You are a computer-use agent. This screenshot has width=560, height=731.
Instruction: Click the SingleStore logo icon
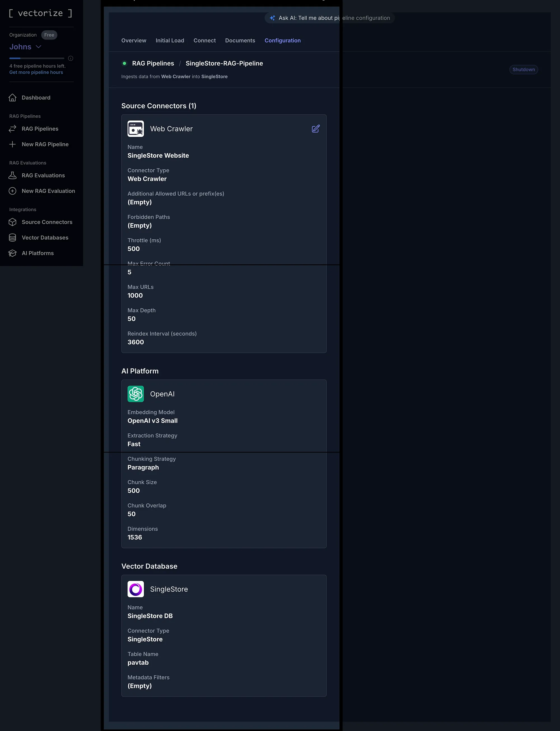click(x=136, y=589)
